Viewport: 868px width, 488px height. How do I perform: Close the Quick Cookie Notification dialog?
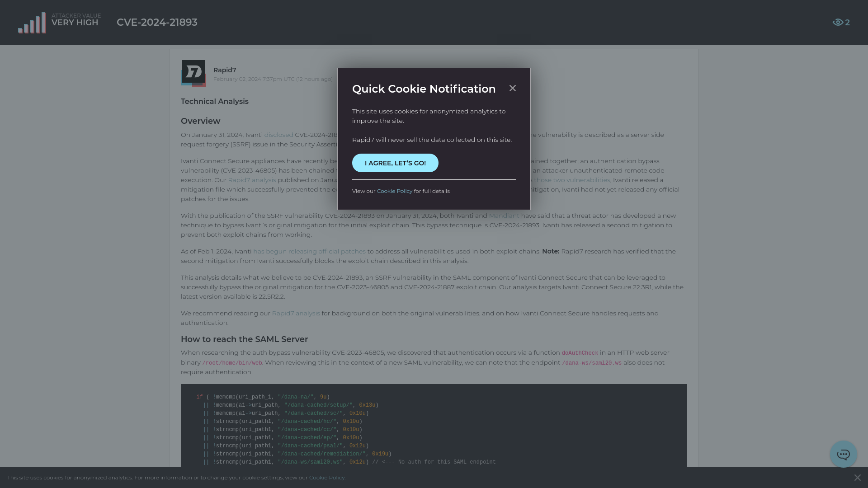pos(512,88)
